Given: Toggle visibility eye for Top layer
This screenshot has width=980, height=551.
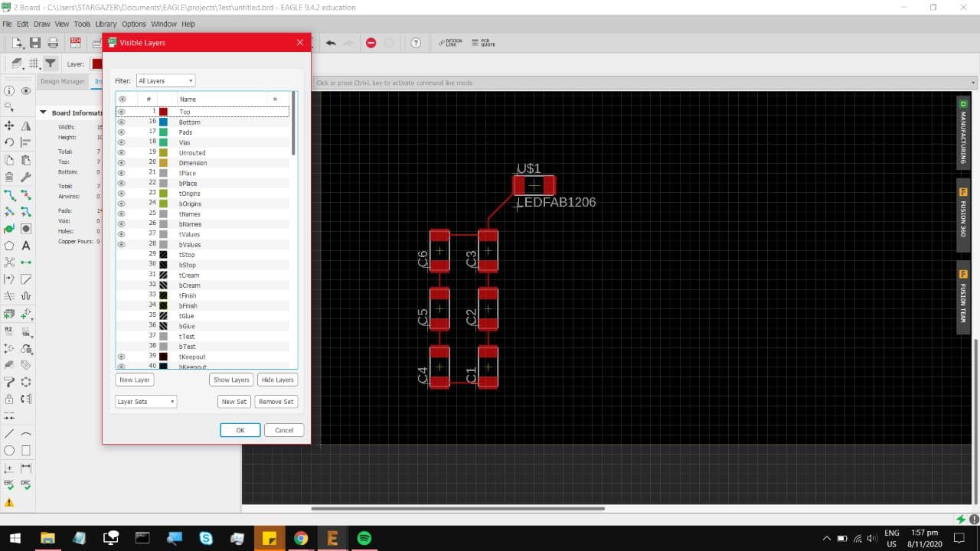Looking at the screenshot, I should (x=122, y=112).
